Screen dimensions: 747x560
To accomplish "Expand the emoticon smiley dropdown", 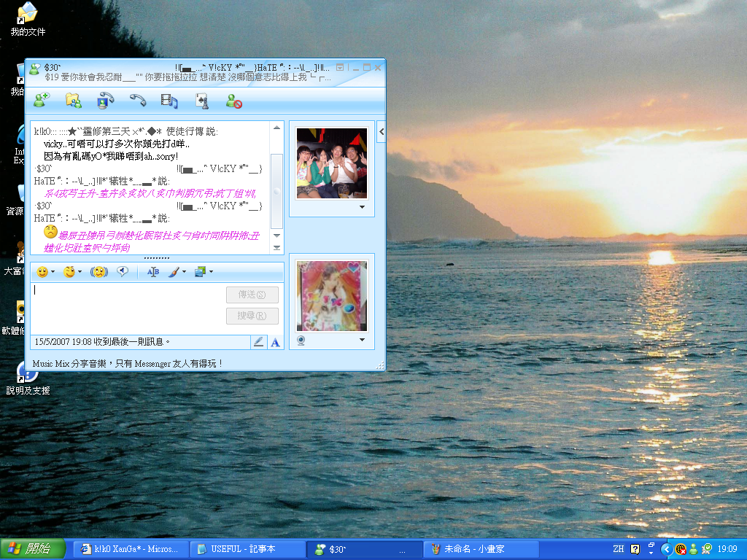I will point(53,272).
